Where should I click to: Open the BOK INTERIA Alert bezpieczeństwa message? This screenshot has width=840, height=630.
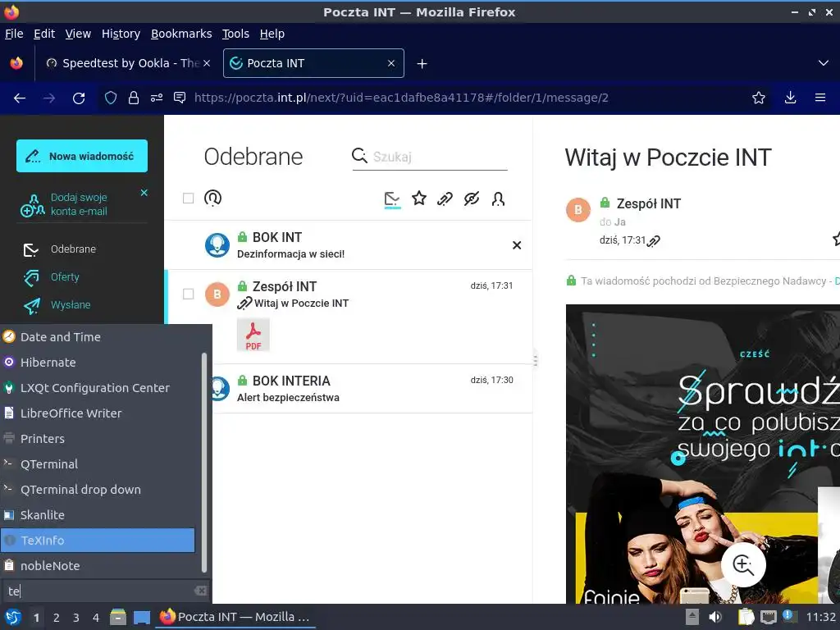[372, 389]
